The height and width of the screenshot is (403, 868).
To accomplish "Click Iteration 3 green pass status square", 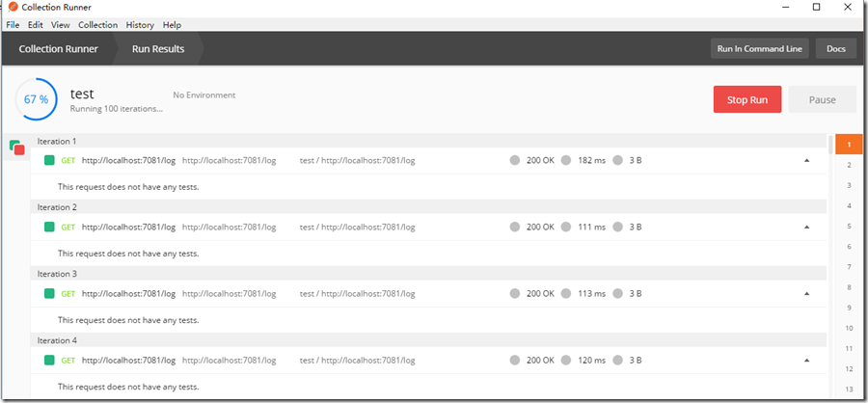I will coord(49,294).
